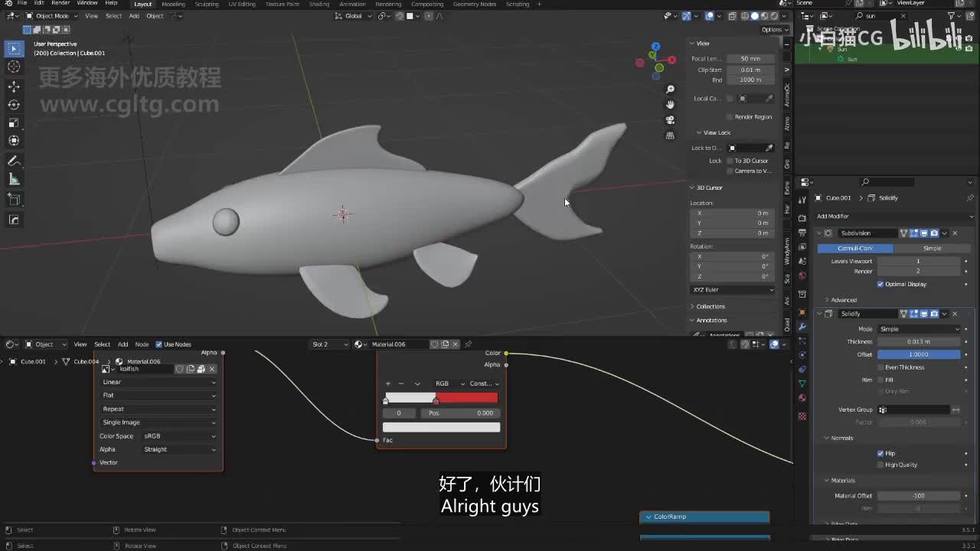Image resolution: width=980 pixels, height=551 pixels.
Task: Select the Add Cube tool
Action: [x=14, y=199]
